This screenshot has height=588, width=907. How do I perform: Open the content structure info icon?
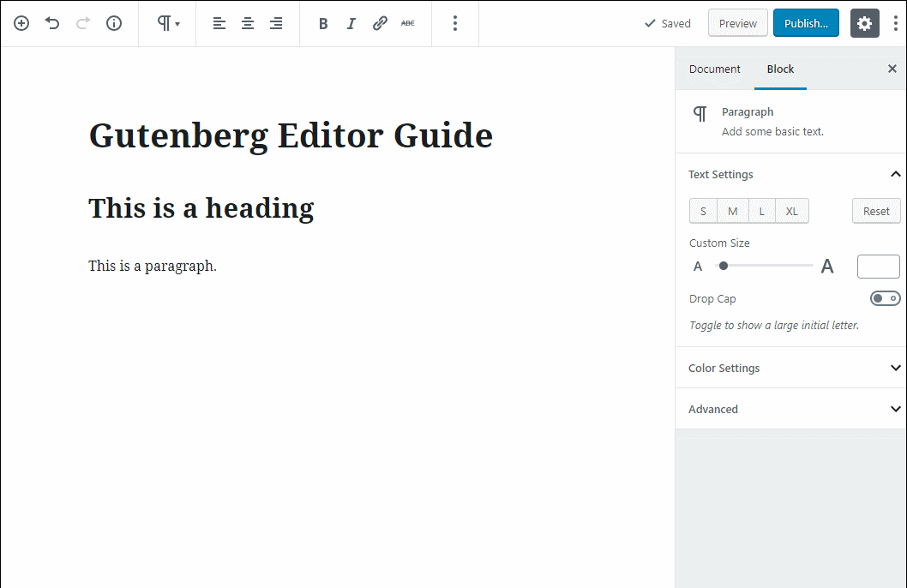(x=114, y=23)
